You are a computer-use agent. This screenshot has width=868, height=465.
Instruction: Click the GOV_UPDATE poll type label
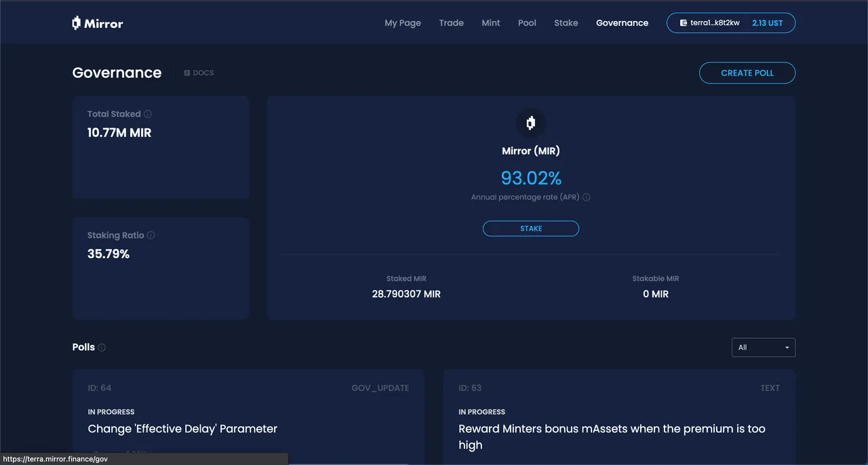click(380, 388)
